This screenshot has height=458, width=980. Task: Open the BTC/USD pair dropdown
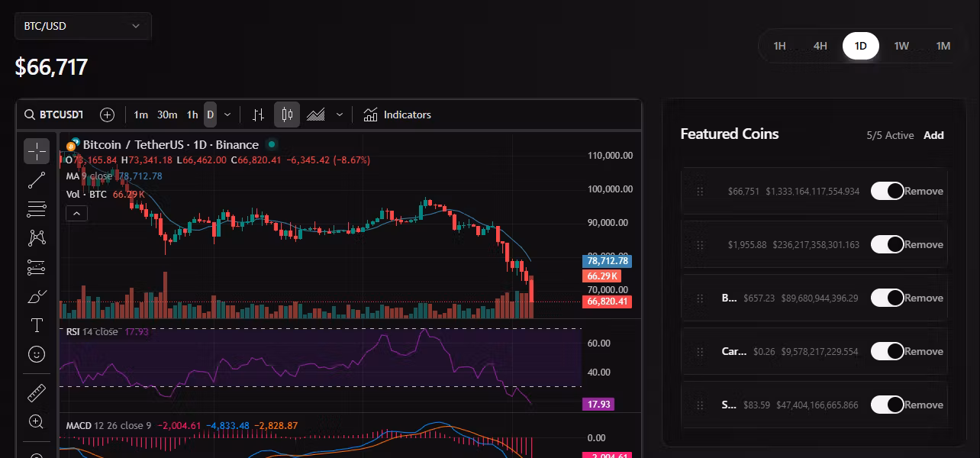[x=82, y=26]
